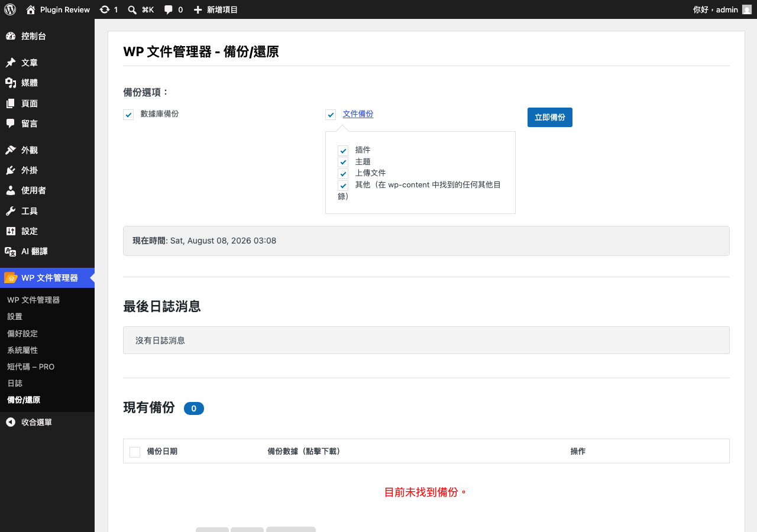The width and height of the screenshot is (757, 532).
Task: Open the 短代碼 – PRO submenu item
Action: pyautogui.click(x=47, y=366)
